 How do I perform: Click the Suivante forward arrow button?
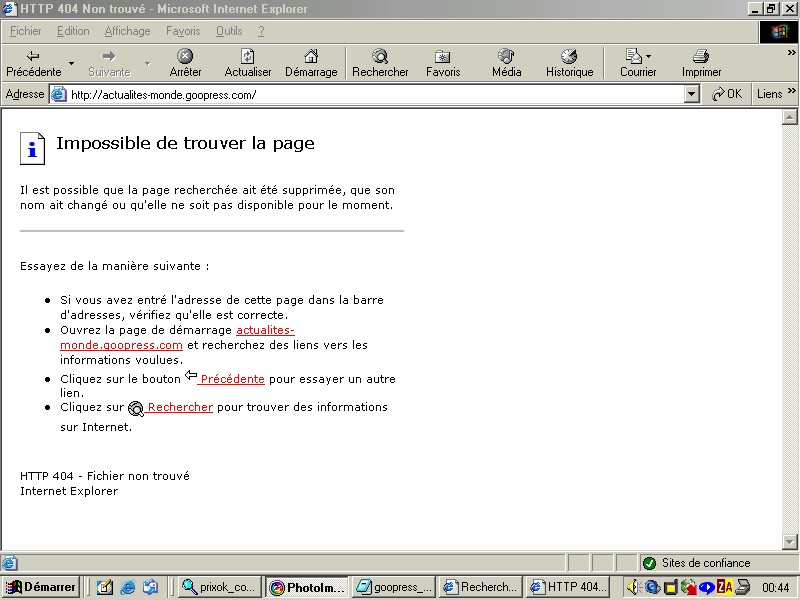(109, 63)
